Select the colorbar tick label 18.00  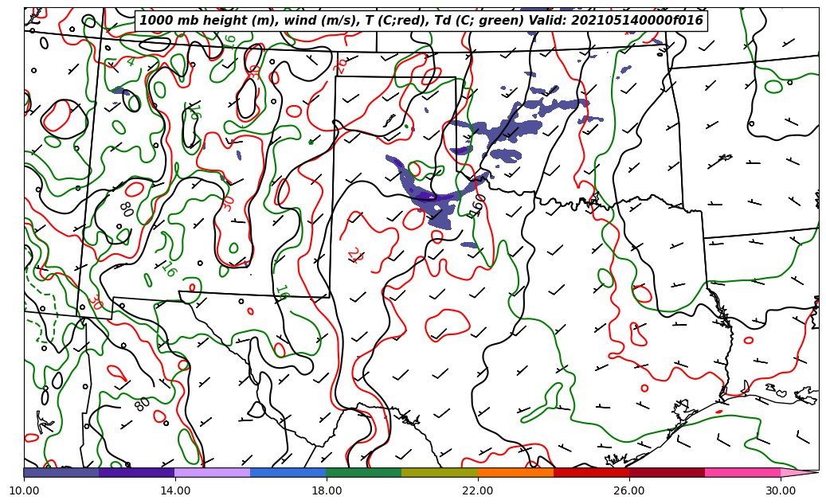[326, 490]
